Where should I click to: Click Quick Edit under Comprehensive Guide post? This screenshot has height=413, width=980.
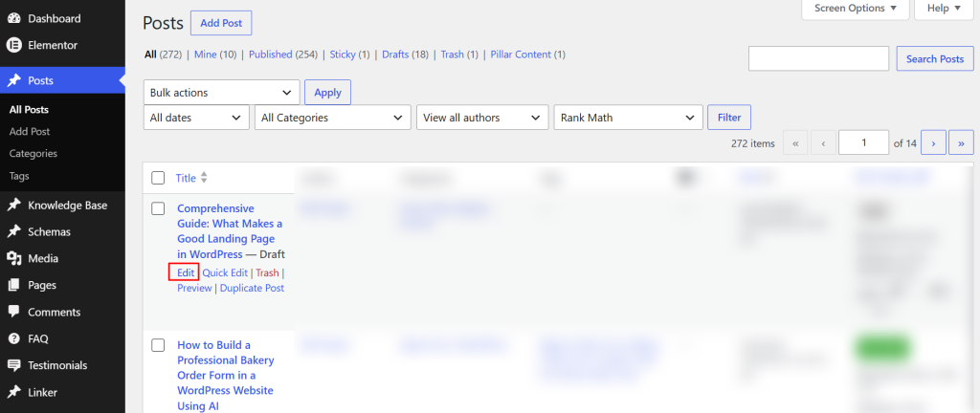pos(225,272)
